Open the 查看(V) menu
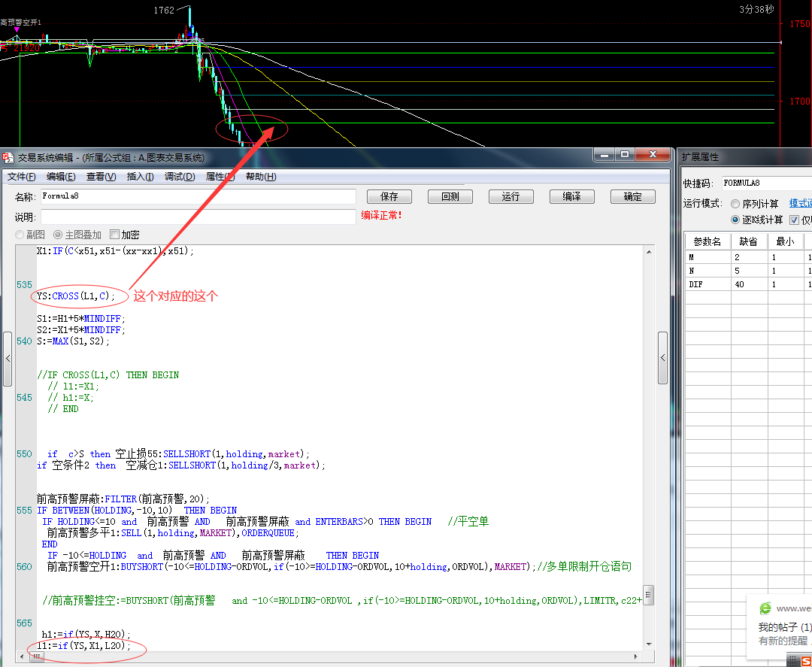This screenshot has width=812, height=667. [x=101, y=177]
